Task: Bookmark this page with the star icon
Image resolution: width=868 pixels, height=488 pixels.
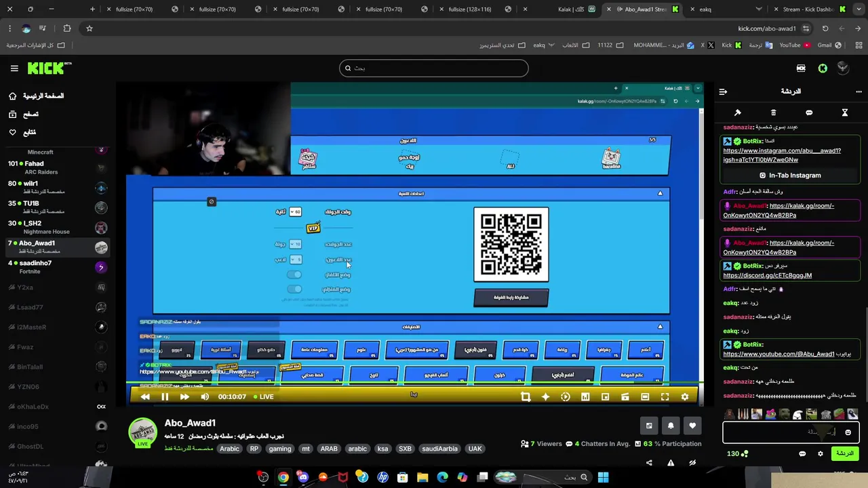Action: [x=89, y=28]
